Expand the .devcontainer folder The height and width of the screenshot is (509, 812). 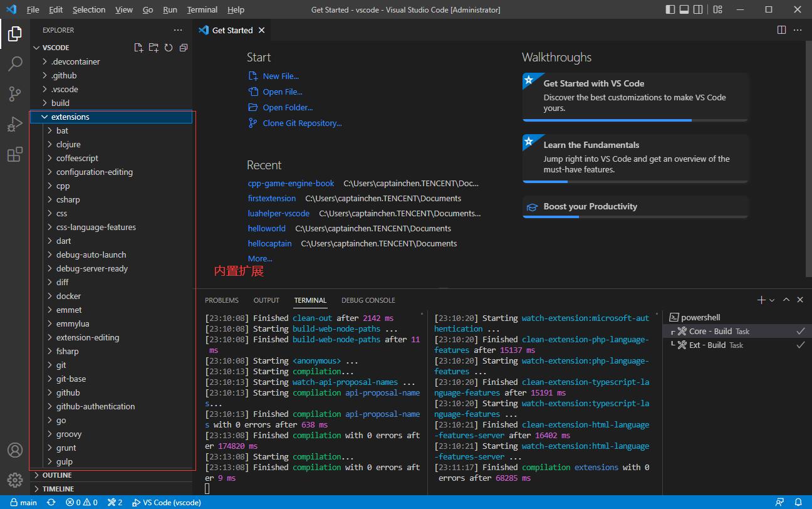[111, 61]
